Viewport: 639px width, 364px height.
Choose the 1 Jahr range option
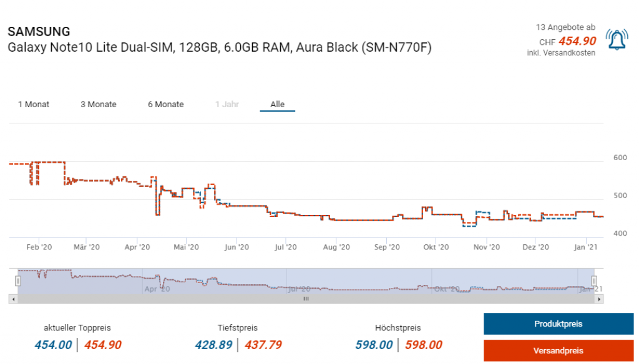[227, 104]
